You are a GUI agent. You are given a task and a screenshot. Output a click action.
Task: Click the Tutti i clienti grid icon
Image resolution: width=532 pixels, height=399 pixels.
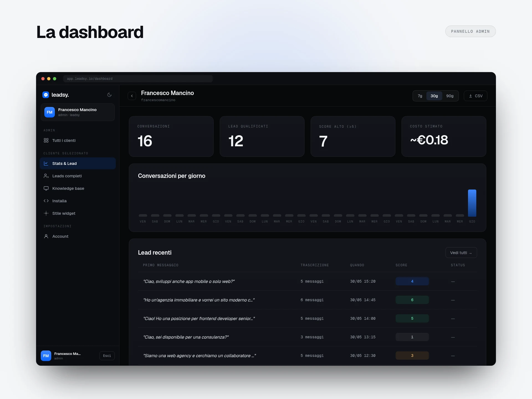pos(46,140)
